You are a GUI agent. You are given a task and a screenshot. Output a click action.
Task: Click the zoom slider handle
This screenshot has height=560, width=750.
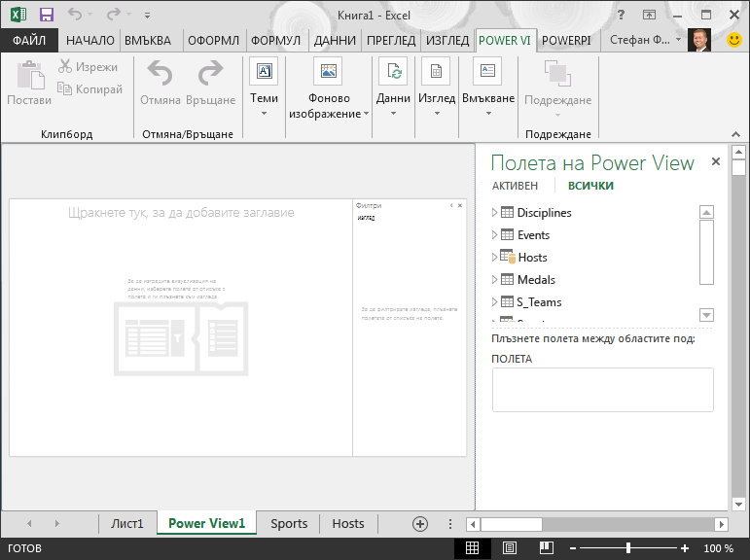(x=628, y=548)
